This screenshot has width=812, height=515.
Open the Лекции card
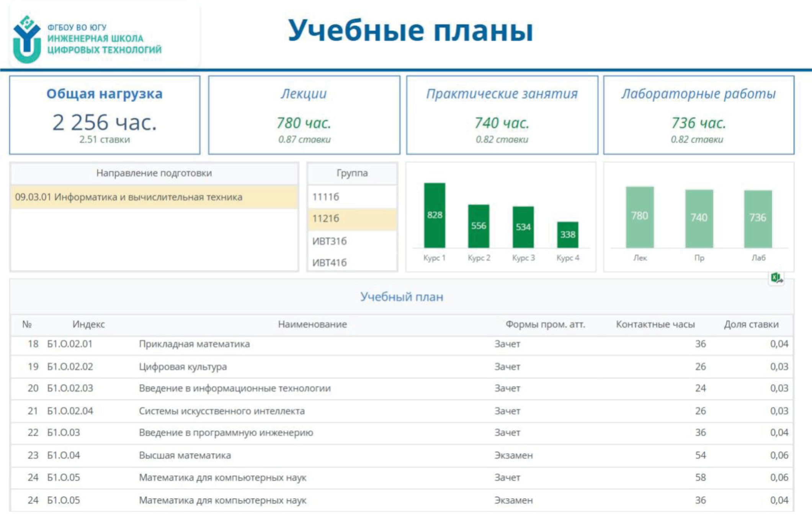click(304, 115)
